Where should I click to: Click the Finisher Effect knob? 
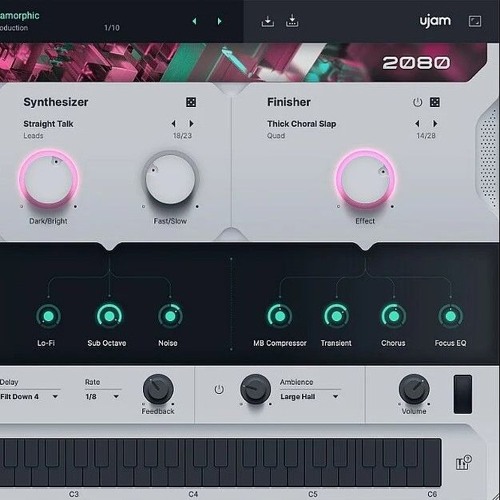pos(365,179)
